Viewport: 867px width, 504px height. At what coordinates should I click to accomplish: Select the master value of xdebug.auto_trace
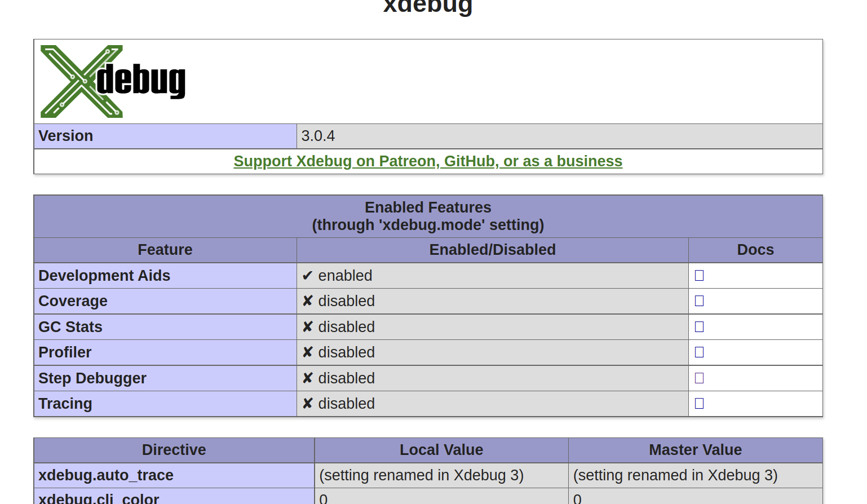[x=675, y=475]
